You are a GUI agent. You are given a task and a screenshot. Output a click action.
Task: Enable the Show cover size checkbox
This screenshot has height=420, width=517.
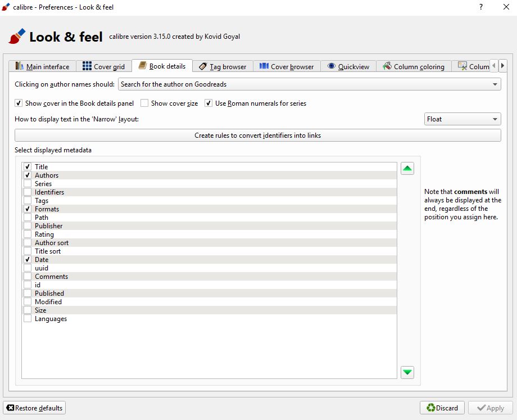pos(144,103)
